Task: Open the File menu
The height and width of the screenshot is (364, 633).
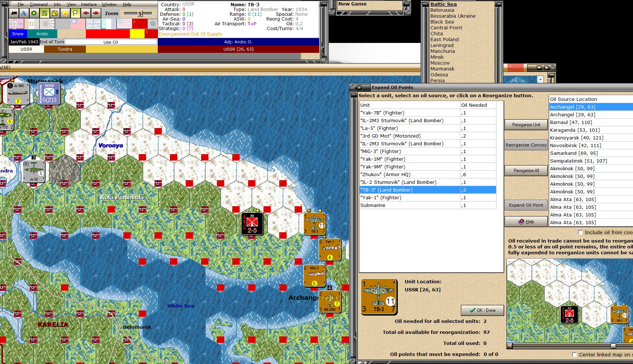Action: [21, 4]
